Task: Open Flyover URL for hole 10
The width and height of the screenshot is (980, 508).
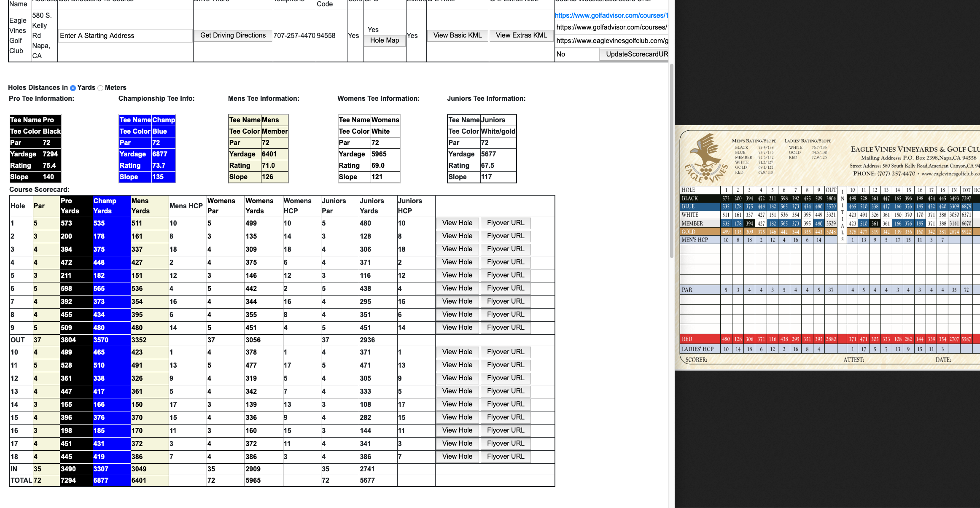Action: pos(506,352)
